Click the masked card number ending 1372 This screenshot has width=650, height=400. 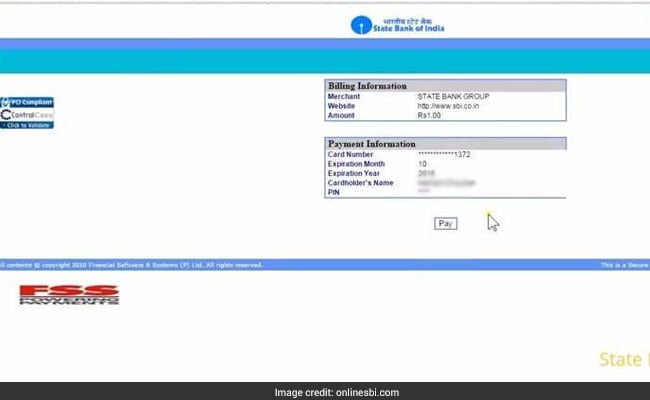pos(444,154)
